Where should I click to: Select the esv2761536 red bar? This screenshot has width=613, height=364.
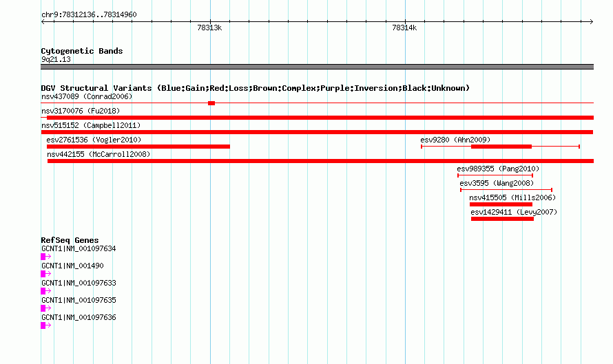138,147
